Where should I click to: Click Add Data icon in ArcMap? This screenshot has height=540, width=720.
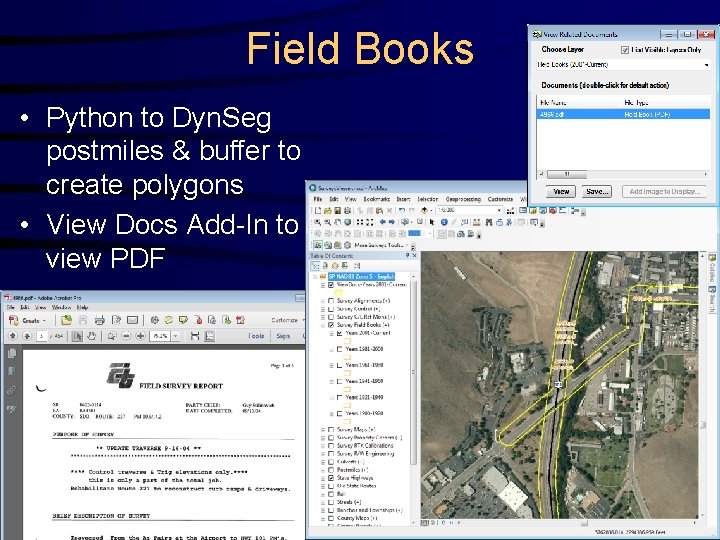coord(424,210)
